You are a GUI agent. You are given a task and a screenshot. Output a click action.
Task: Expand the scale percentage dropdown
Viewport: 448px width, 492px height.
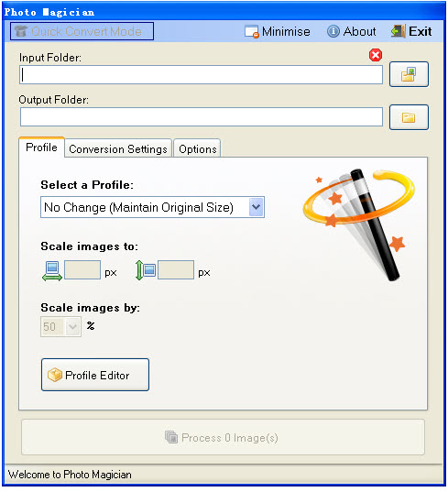point(72,327)
